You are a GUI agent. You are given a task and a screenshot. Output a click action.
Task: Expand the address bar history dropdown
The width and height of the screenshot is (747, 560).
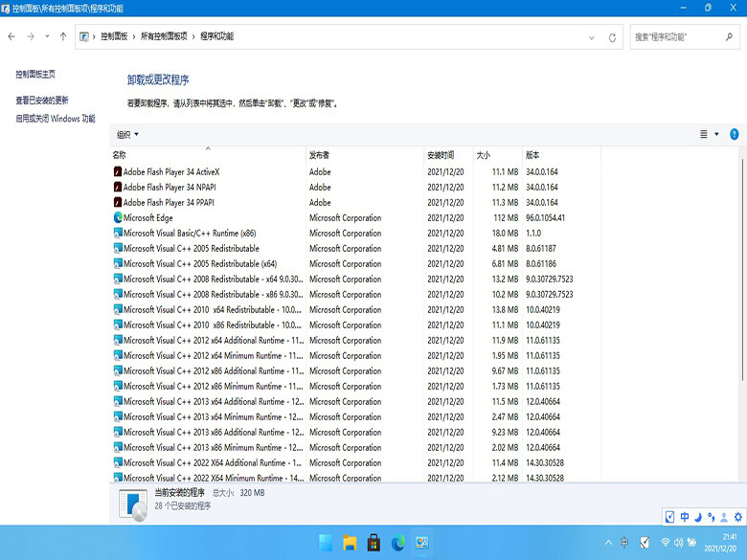pyautogui.click(x=591, y=37)
